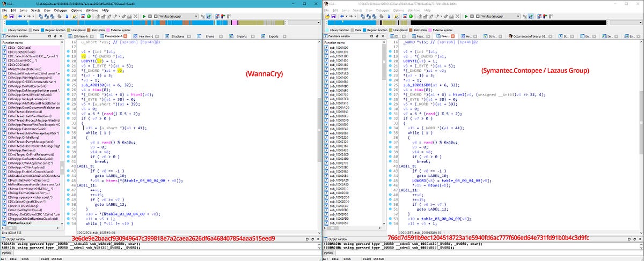Image resolution: width=644 pixels, height=261 pixels.
Task: Stop process square button, left IDA toolbar
Action: tap(156, 17)
